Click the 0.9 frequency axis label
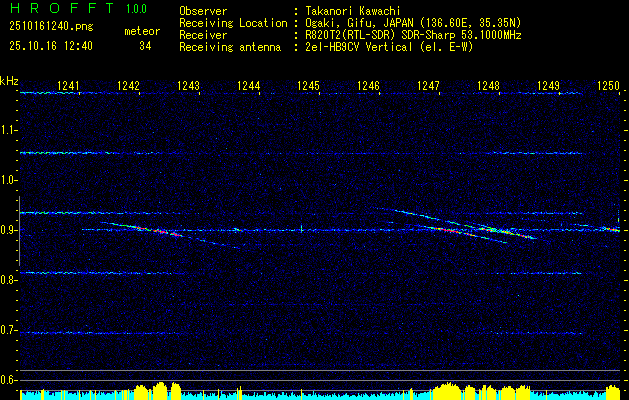This screenshot has width=629, height=400. [x=8, y=230]
